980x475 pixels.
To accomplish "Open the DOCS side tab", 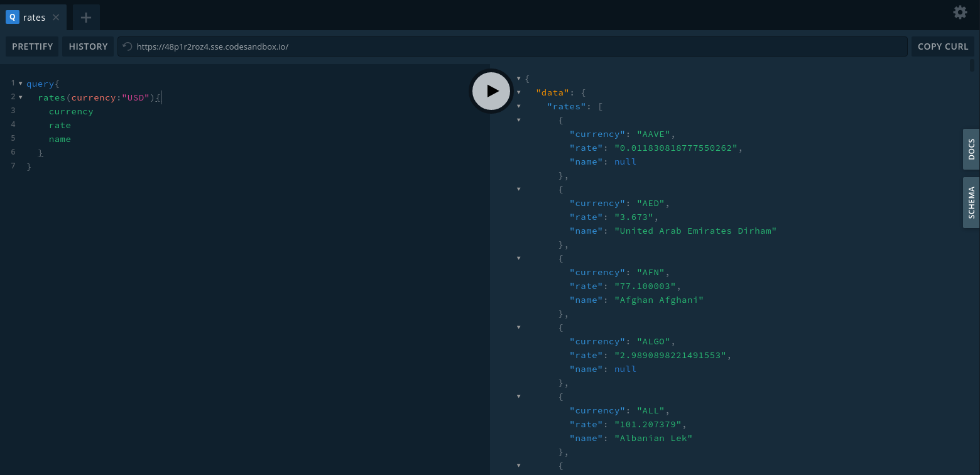I will [x=971, y=150].
